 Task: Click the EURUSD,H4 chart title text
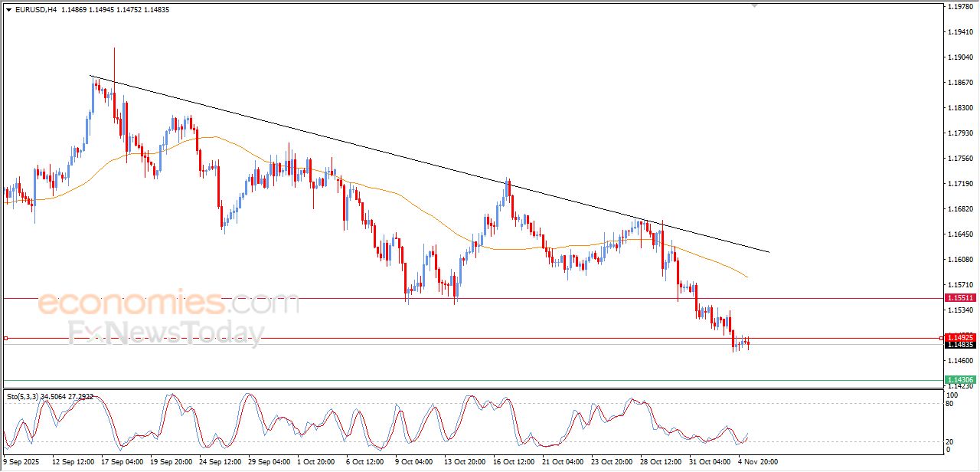pyautogui.click(x=36, y=9)
